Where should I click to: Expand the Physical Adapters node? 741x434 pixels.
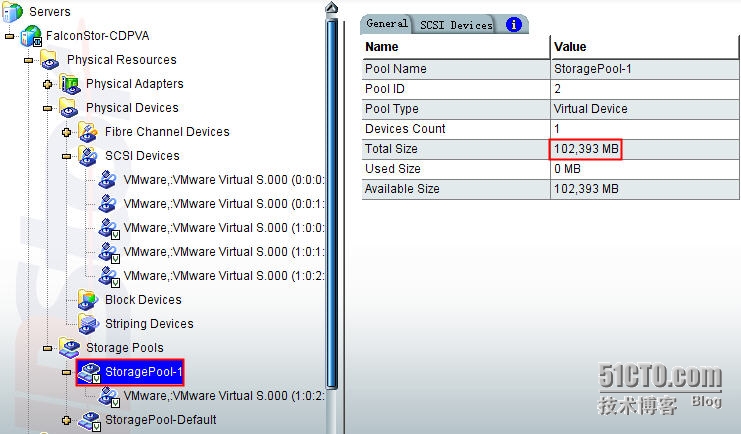[x=47, y=84]
